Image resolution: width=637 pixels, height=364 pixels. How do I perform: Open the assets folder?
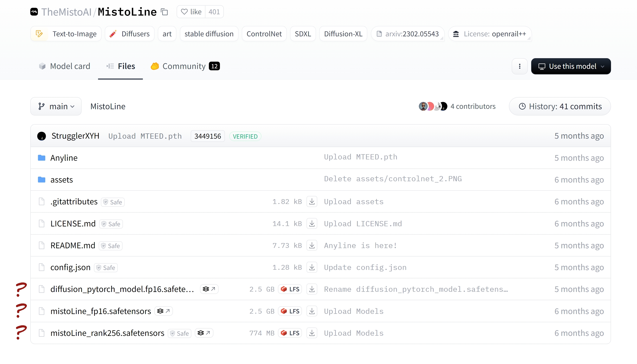click(61, 180)
